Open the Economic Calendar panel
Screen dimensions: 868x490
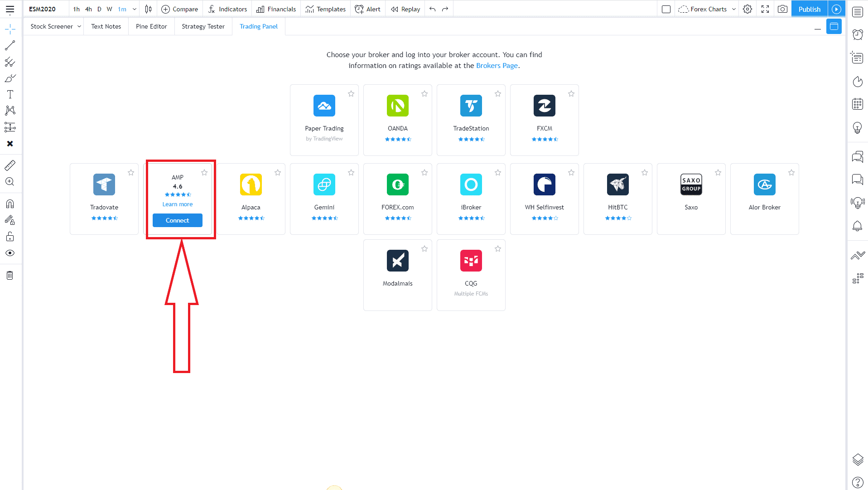click(x=857, y=104)
